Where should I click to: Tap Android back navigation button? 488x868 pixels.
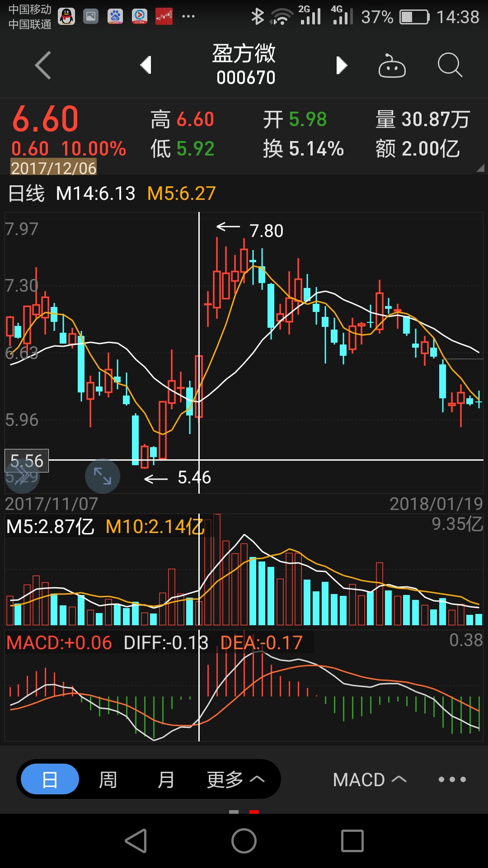tap(136, 841)
